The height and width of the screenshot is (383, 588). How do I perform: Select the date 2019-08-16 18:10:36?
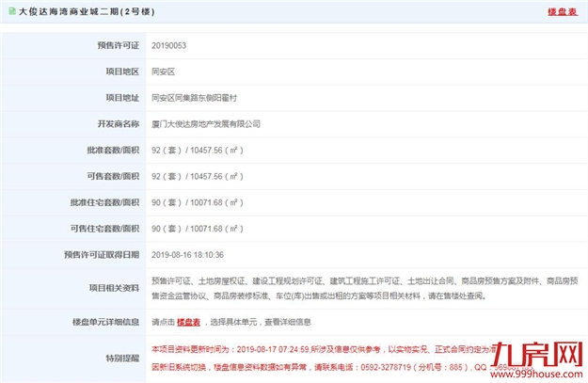click(x=187, y=255)
